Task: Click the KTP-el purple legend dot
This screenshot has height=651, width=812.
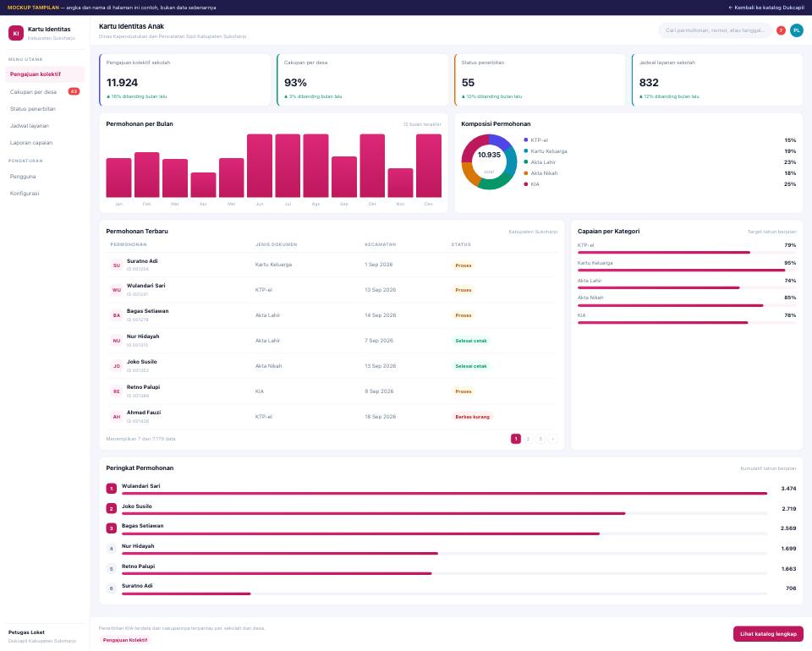Action: tap(525, 140)
